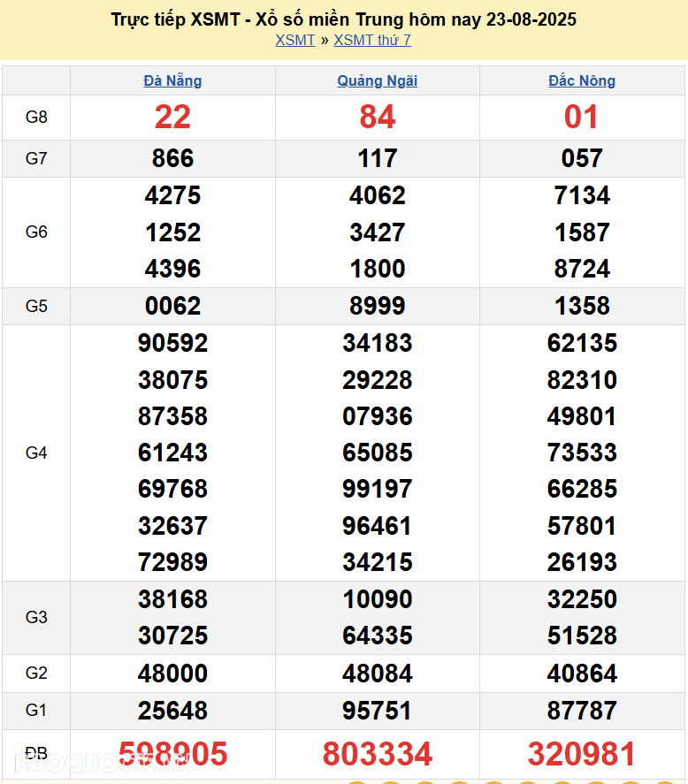Click Đắc Nông G8 result 01

point(582,117)
